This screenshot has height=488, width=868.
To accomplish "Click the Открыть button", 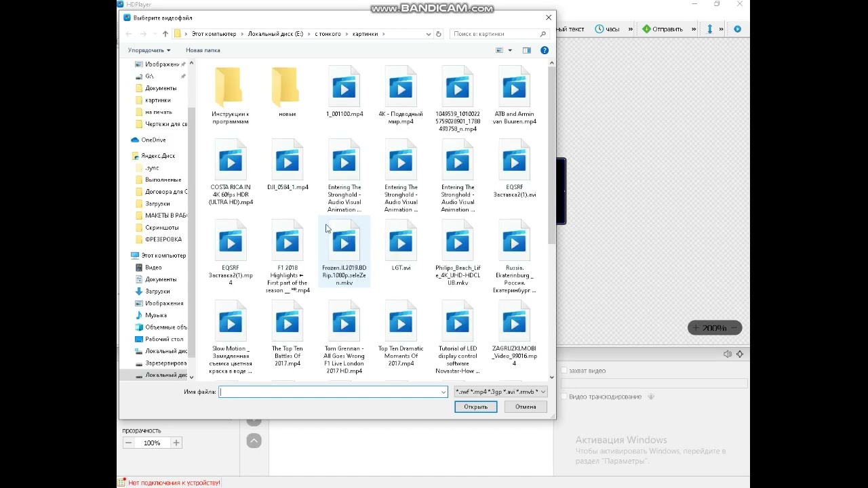I will pyautogui.click(x=475, y=407).
